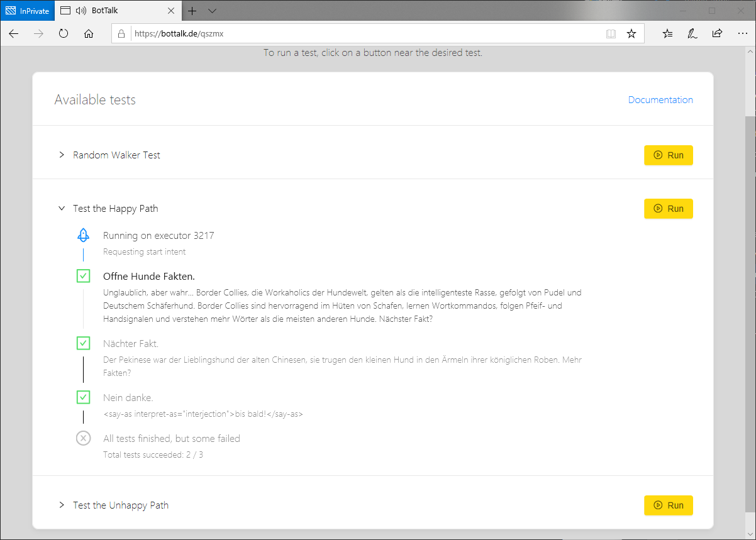Expand the Random Walker Test section
The height and width of the screenshot is (540, 756).
click(x=62, y=155)
